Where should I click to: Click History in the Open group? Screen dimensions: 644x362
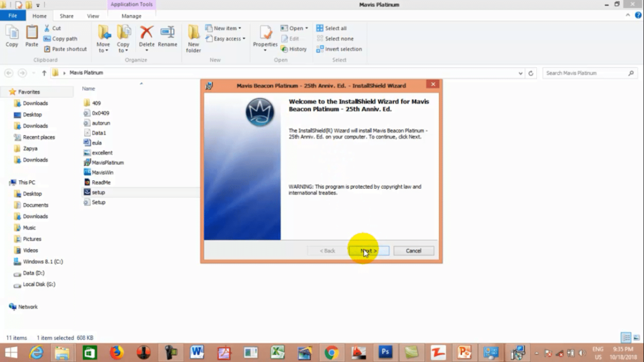tap(294, 49)
